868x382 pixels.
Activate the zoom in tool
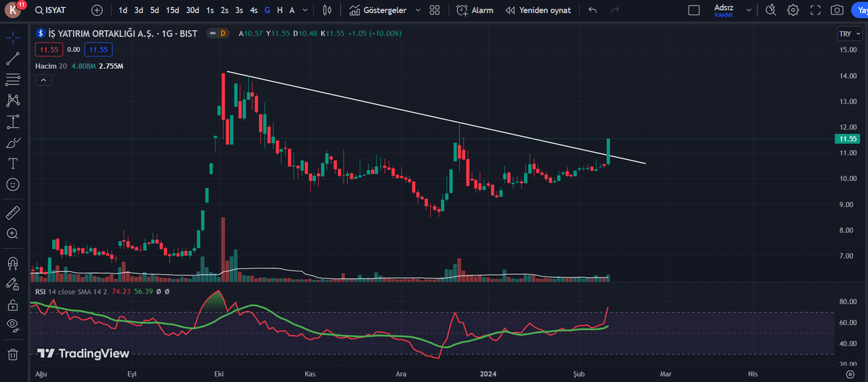[12, 234]
